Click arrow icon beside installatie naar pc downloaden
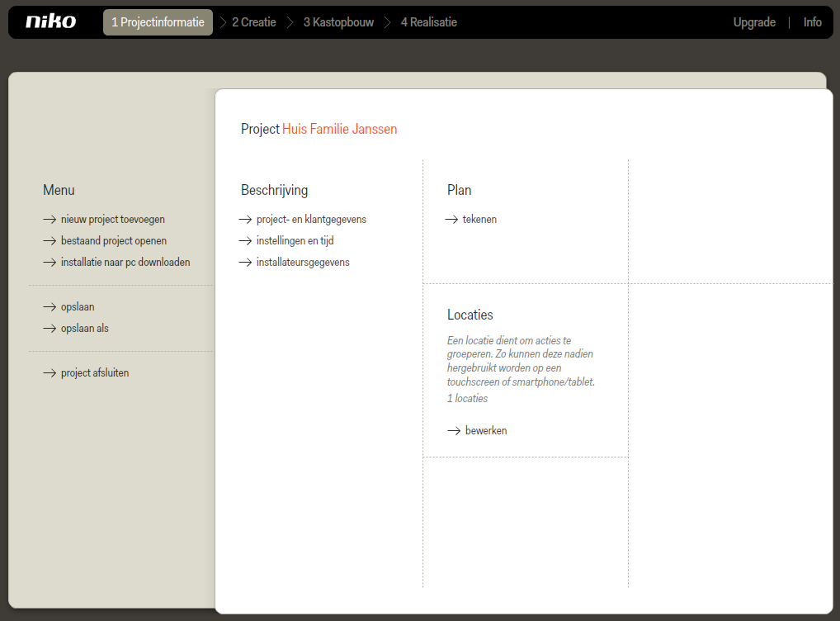The height and width of the screenshot is (621, 840). (50, 263)
